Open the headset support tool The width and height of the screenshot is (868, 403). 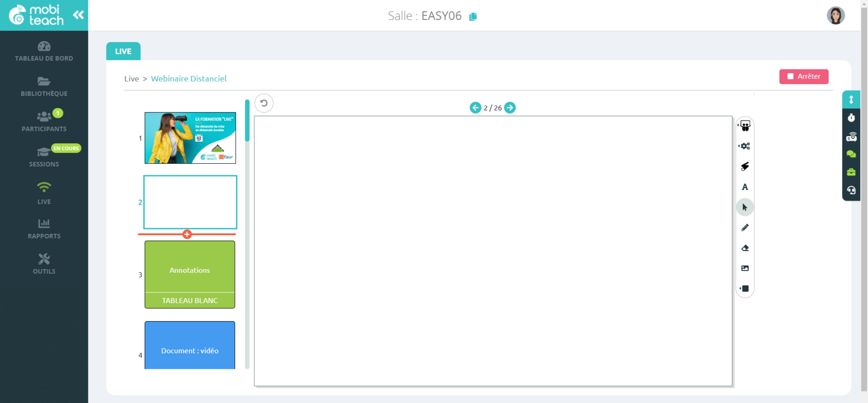tap(851, 190)
